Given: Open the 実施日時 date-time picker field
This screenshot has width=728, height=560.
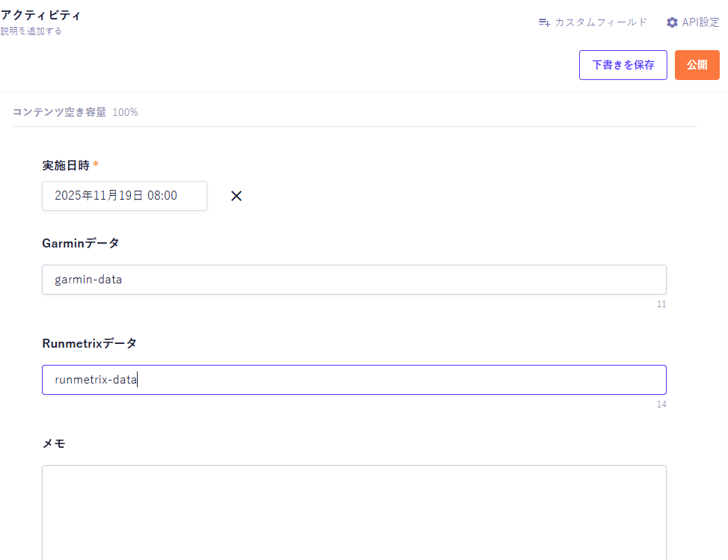Looking at the screenshot, I should click(x=124, y=196).
